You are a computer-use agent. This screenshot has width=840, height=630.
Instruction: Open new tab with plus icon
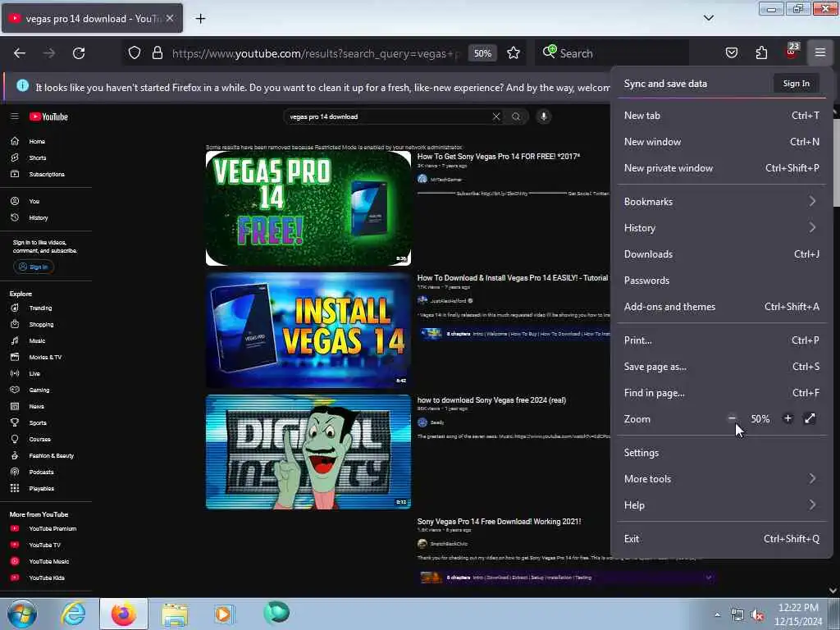click(x=200, y=19)
